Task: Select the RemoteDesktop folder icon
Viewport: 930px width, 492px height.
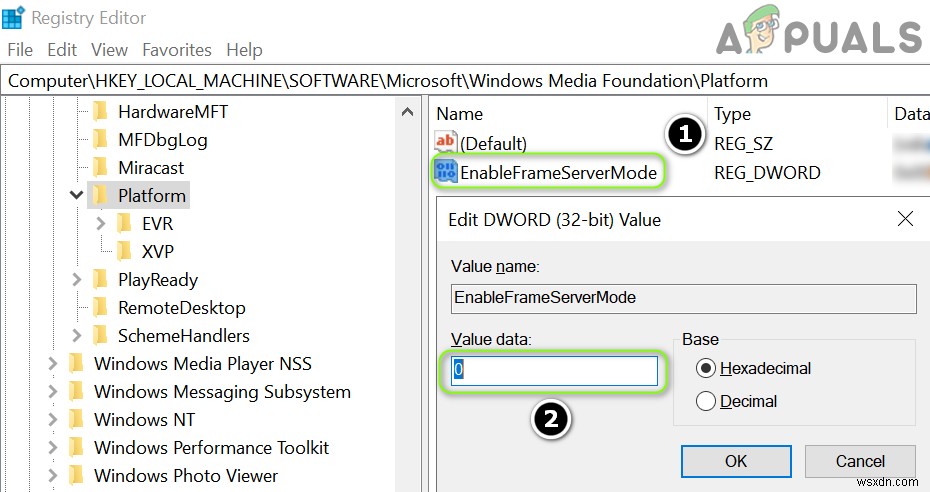Action: tap(100, 307)
